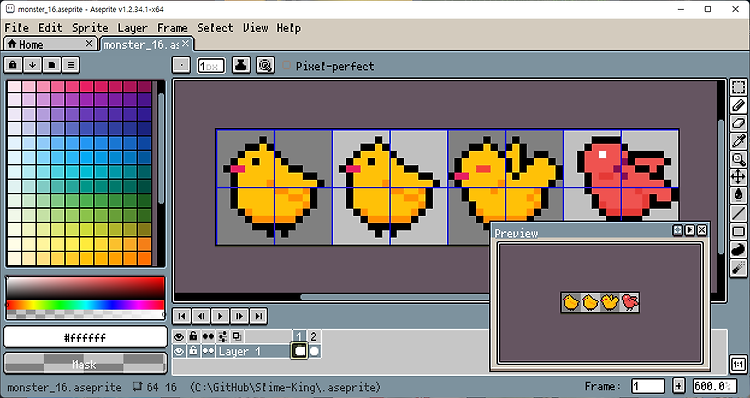Click the hue rainbow slider
Screen dimensions: 750x398
click(85, 305)
